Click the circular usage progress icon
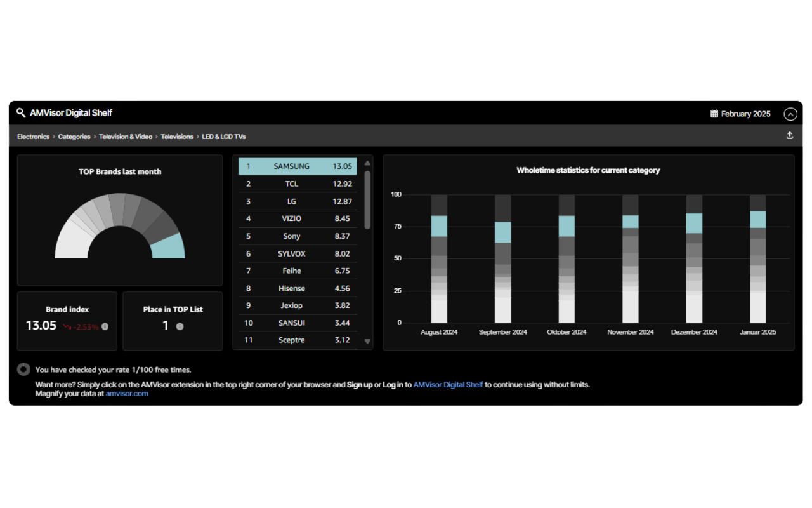812x508 pixels. pos(23,369)
